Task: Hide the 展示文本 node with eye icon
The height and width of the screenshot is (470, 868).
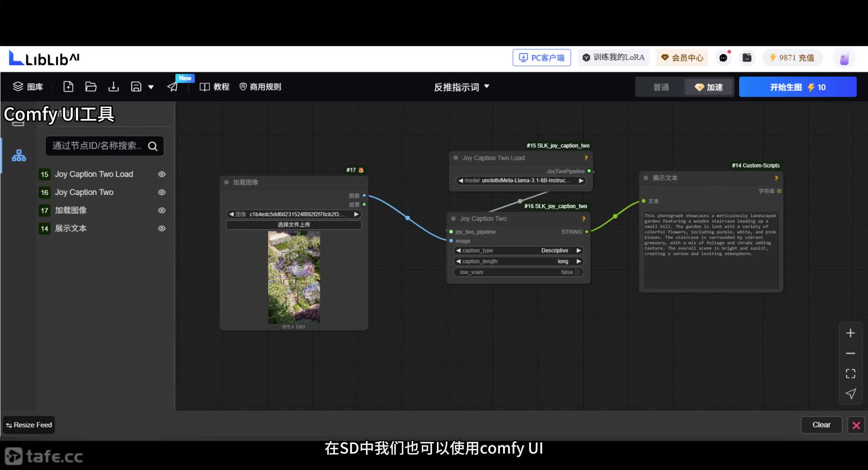Action: tap(161, 228)
